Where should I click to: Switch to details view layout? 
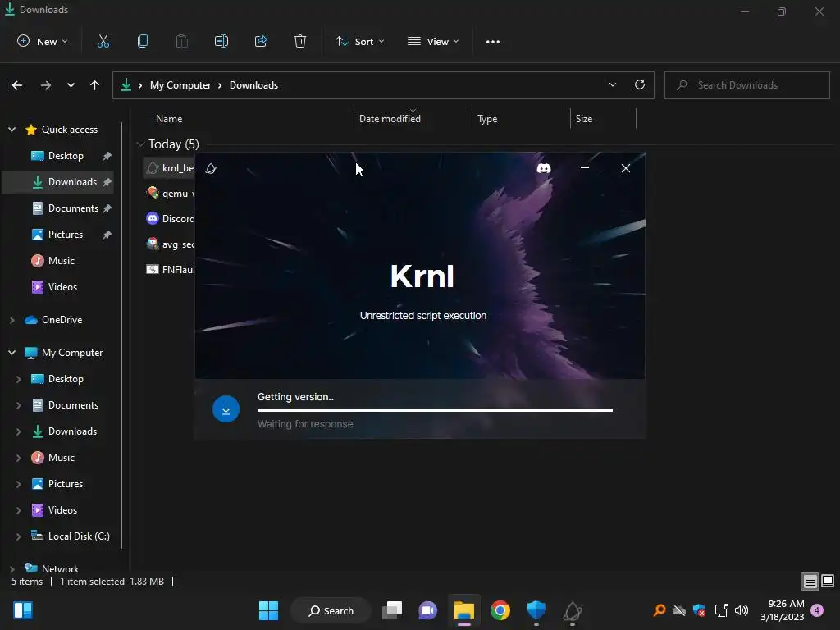810,581
